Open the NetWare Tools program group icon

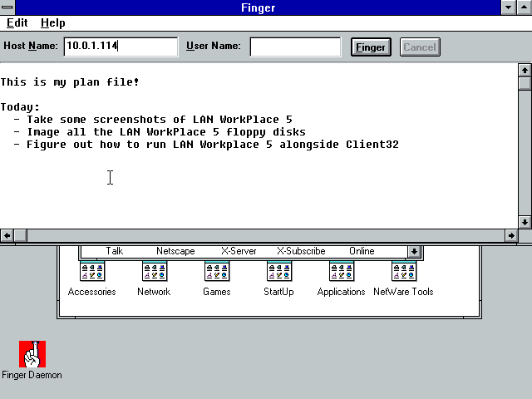tap(404, 272)
